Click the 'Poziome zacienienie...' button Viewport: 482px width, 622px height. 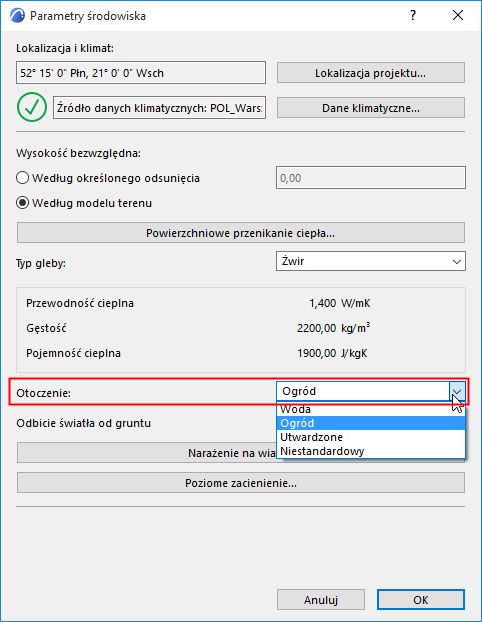tap(240, 483)
